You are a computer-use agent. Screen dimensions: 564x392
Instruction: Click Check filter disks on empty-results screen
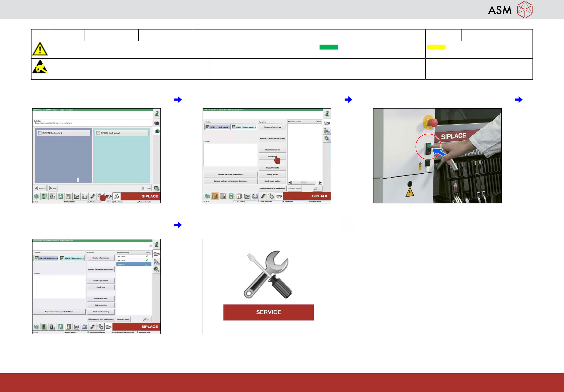click(x=272, y=168)
